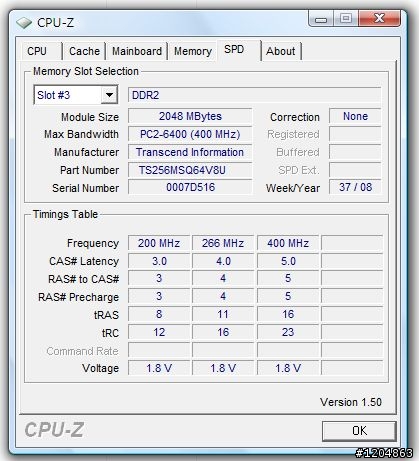Maximize the CPU-Z window
419x461 pixels.
click(346, 19)
